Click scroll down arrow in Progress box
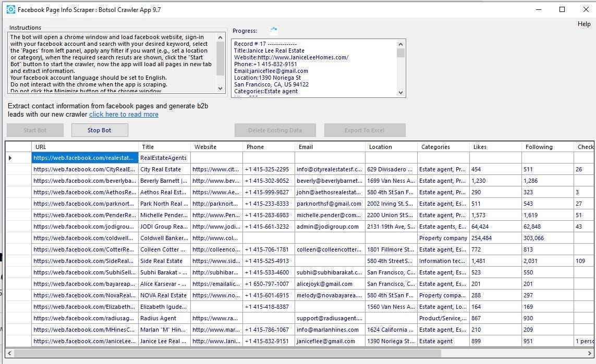This screenshot has width=596, height=364. point(400,92)
